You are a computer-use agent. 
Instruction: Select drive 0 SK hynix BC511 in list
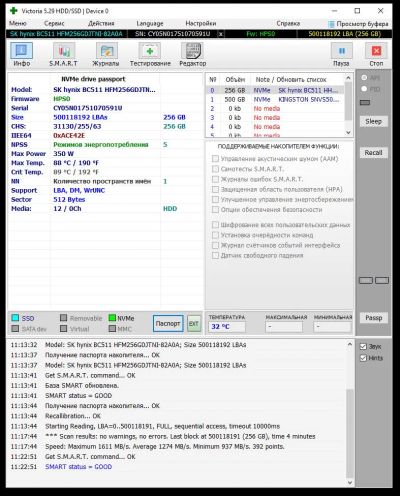click(275, 90)
